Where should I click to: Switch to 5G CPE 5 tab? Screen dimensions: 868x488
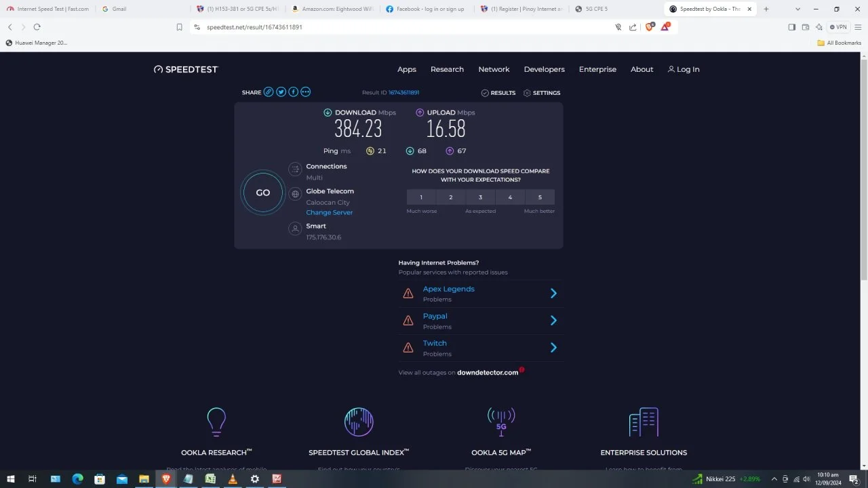pyautogui.click(x=615, y=9)
